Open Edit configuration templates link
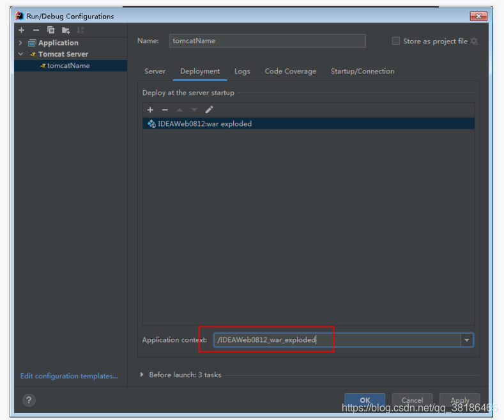The width and height of the screenshot is (504, 420). 69,376
